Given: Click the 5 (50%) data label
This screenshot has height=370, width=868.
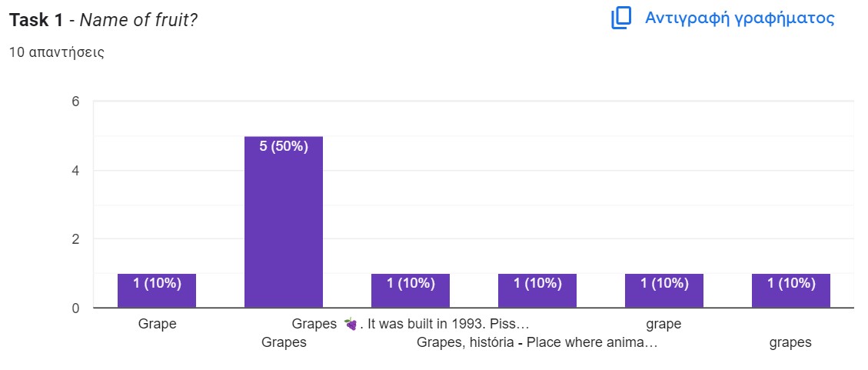Looking at the screenshot, I should pyautogui.click(x=284, y=146).
